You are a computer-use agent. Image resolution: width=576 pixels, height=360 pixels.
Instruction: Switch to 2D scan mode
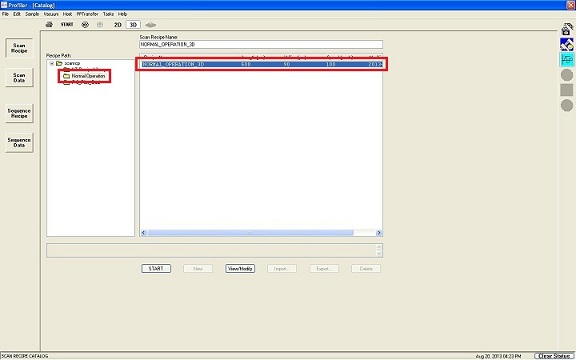[x=118, y=25]
